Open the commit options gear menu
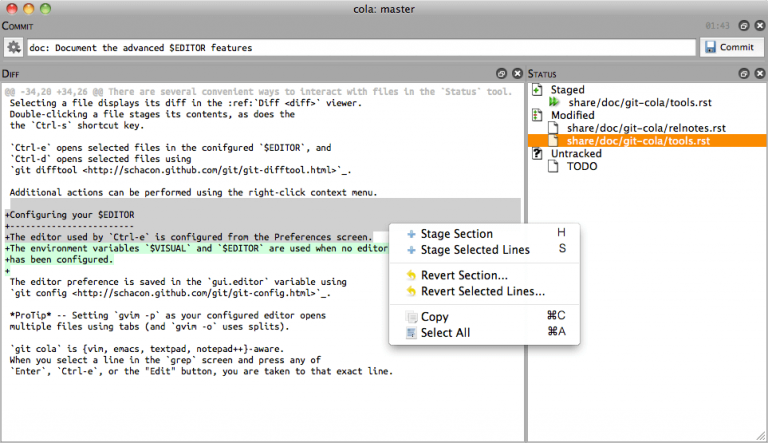 pos(14,47)
